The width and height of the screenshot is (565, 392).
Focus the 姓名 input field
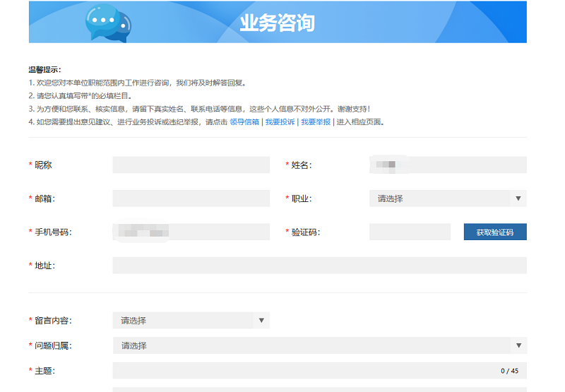[x=448, y=165]
